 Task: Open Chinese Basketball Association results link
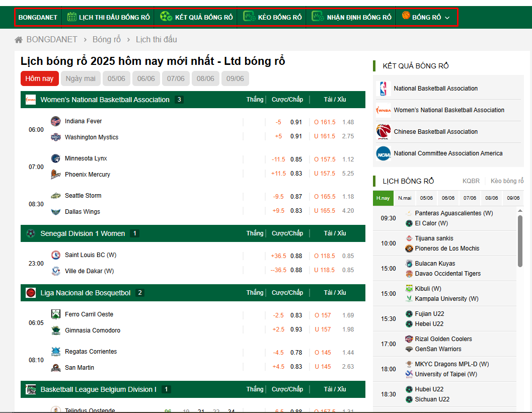click(x=436, y=132)
